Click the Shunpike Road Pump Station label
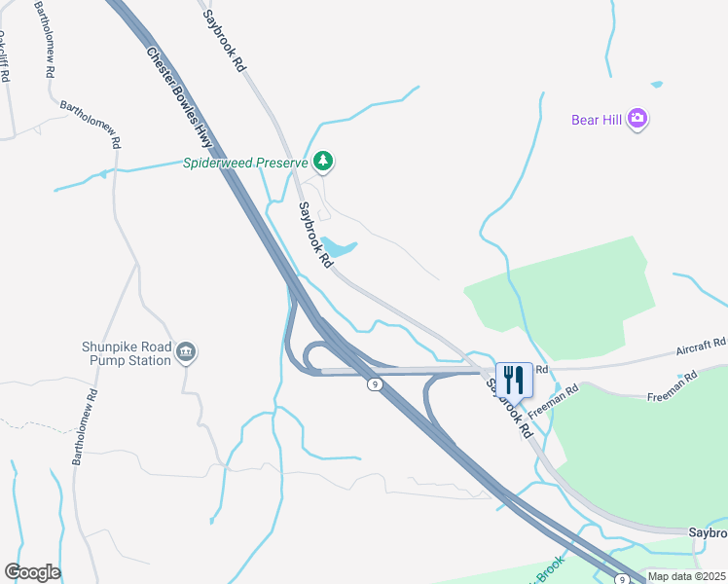This screenshot has height=584, width=728. click(x=127, y=353)
